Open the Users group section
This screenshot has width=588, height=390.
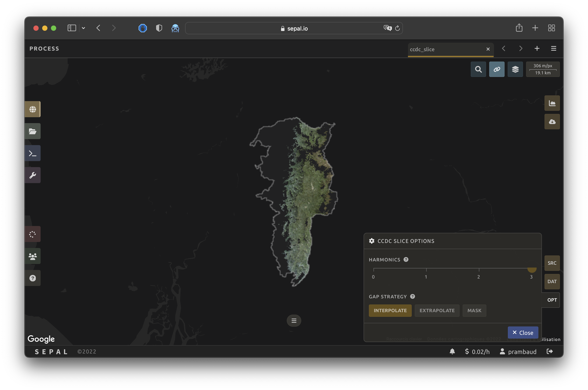point(32,256)
